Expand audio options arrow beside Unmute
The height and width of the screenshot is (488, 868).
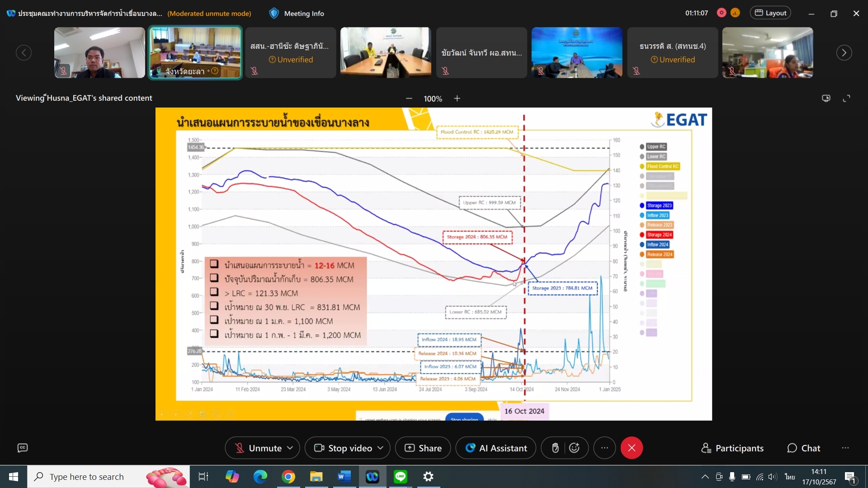tap(290, 448)
